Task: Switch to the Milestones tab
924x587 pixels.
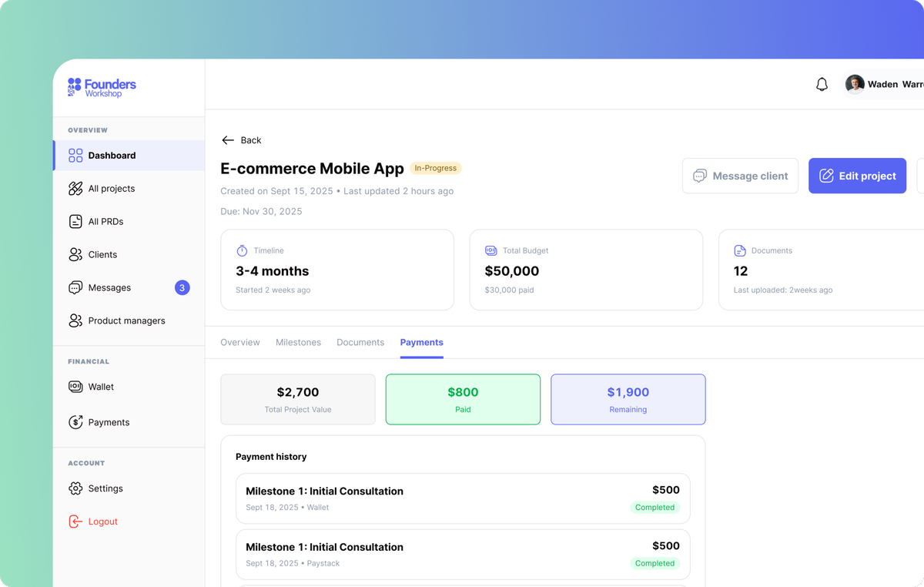Action: point(299,342)
